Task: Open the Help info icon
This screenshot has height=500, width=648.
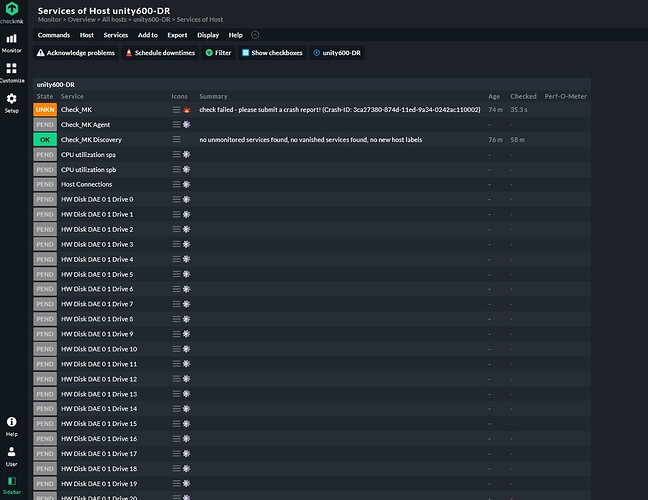Action: [x=11, y=424]
